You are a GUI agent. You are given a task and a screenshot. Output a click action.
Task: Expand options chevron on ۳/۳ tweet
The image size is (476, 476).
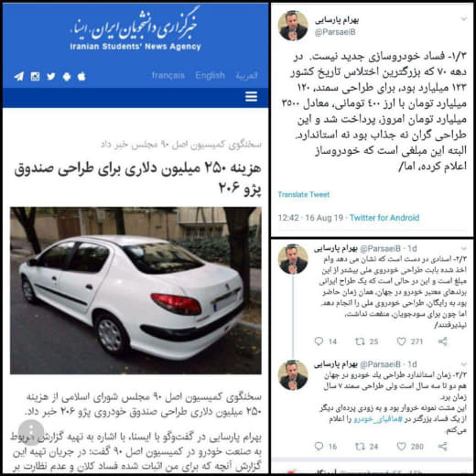point(464,364)
